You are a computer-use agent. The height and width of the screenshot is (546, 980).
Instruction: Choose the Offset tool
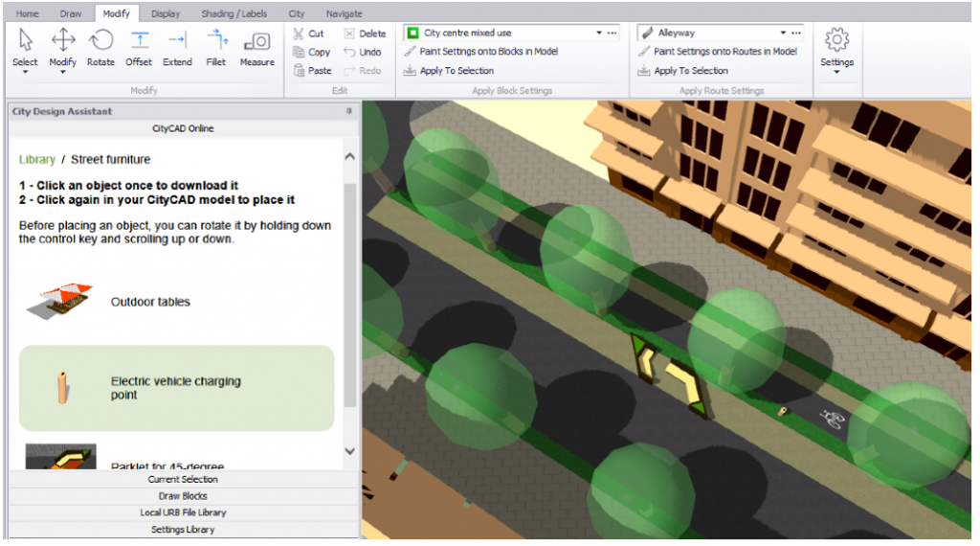coord(139,40)
